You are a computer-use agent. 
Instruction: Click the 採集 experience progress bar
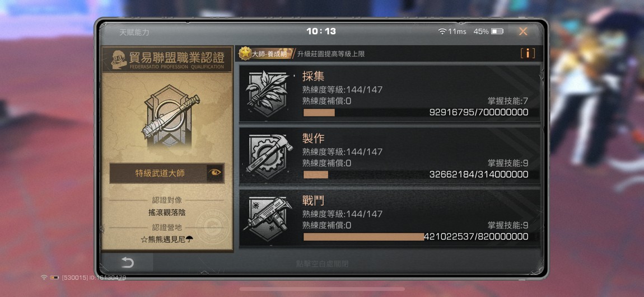416,112
